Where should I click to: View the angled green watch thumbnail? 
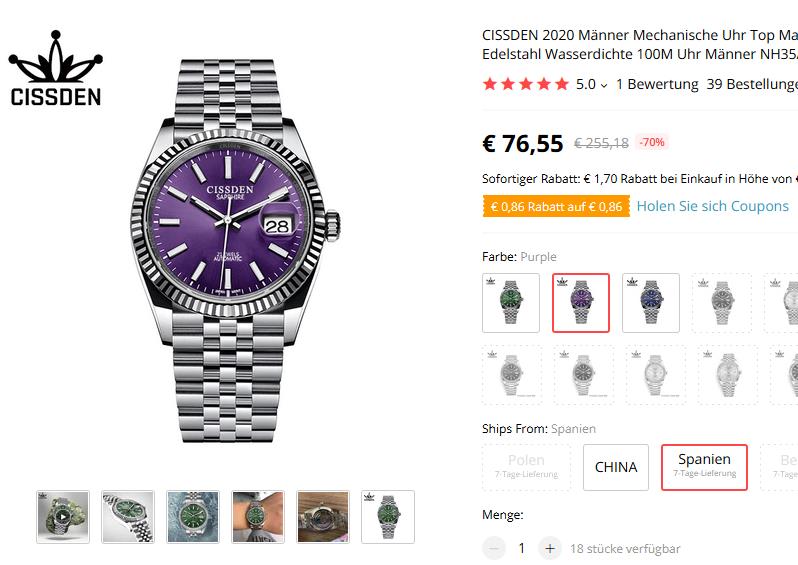tap(128, 517)
